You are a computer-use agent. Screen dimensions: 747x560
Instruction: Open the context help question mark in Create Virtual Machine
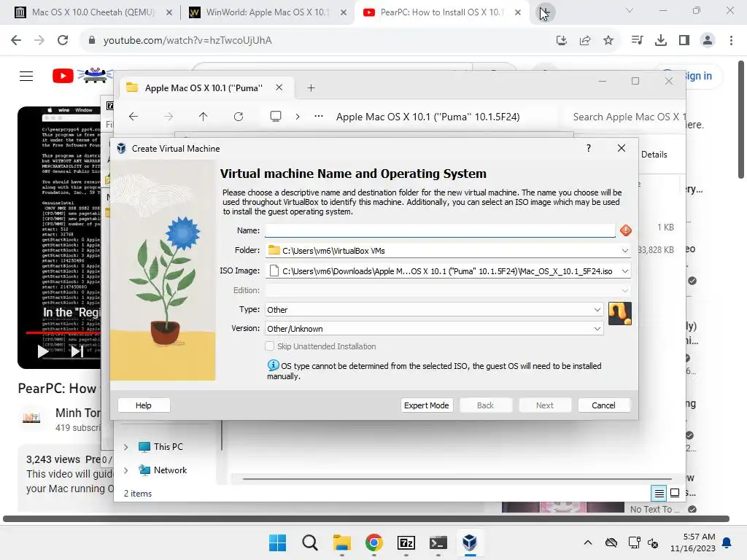(x=589, y=148)
